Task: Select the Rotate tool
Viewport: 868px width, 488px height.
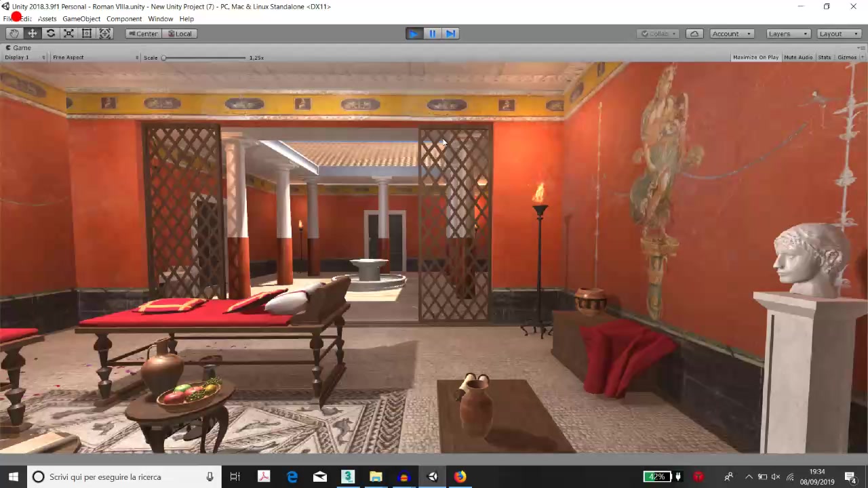Action: pos(50,33)
